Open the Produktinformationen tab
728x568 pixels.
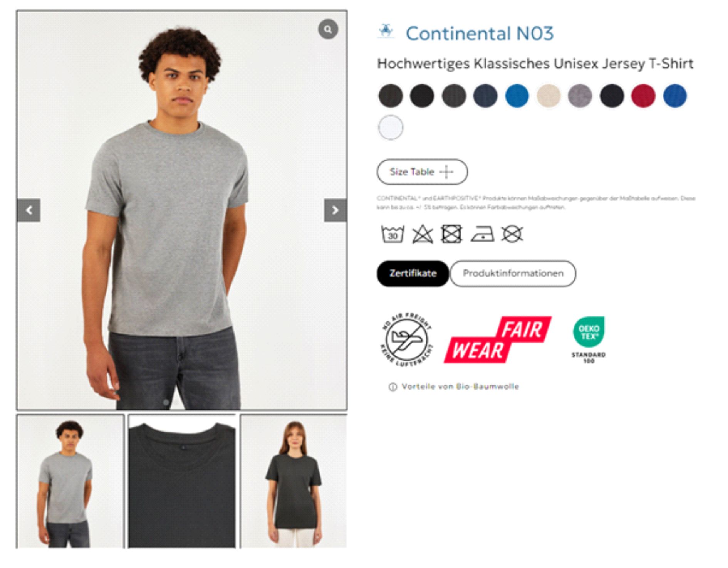[x=513, y=274]
